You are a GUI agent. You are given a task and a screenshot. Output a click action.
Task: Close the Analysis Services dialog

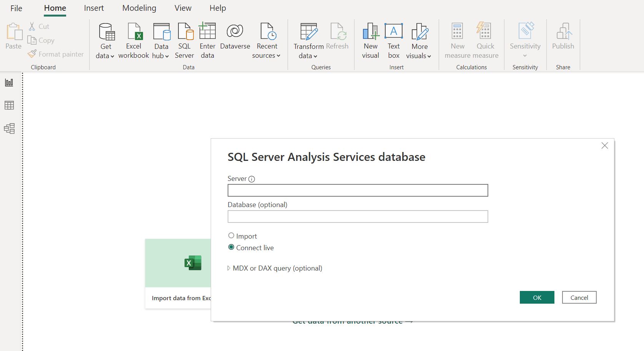(x=605, y=145)
